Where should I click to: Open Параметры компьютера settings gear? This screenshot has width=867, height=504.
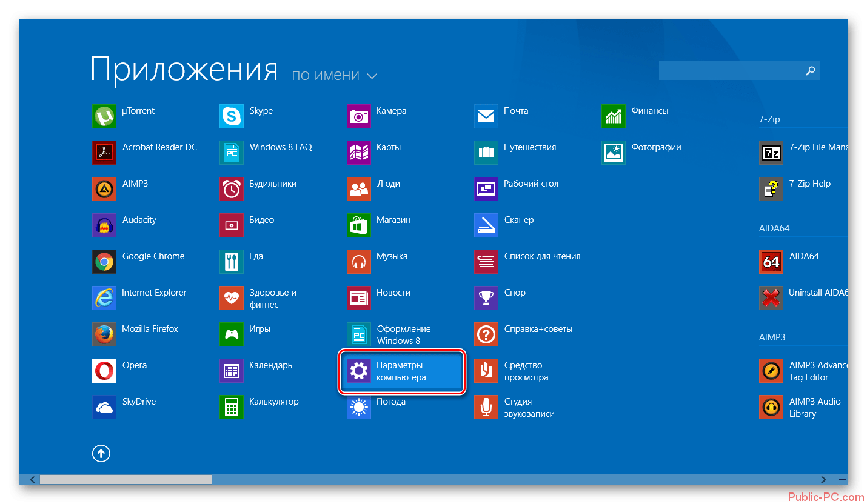click(358, 371)
